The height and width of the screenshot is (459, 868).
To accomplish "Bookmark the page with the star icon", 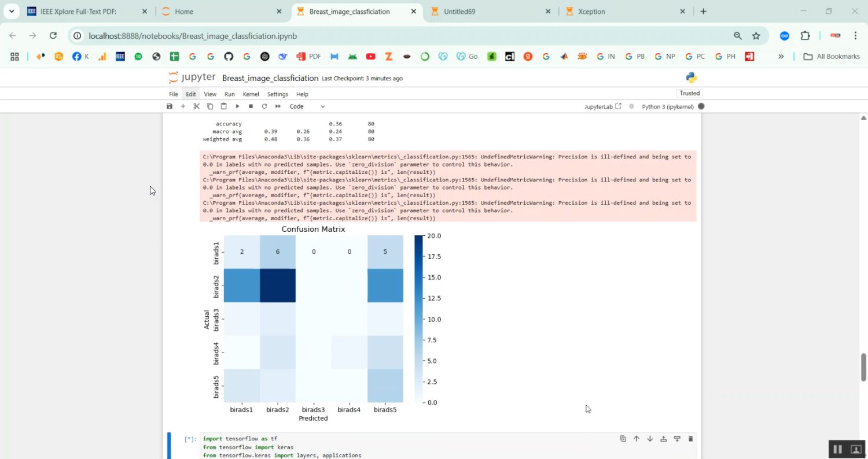I will tap(756, 36).
